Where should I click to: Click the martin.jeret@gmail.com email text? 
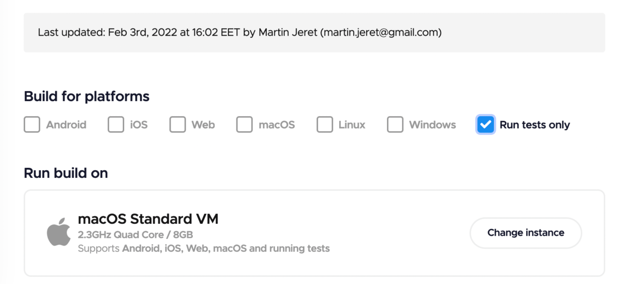381,33
